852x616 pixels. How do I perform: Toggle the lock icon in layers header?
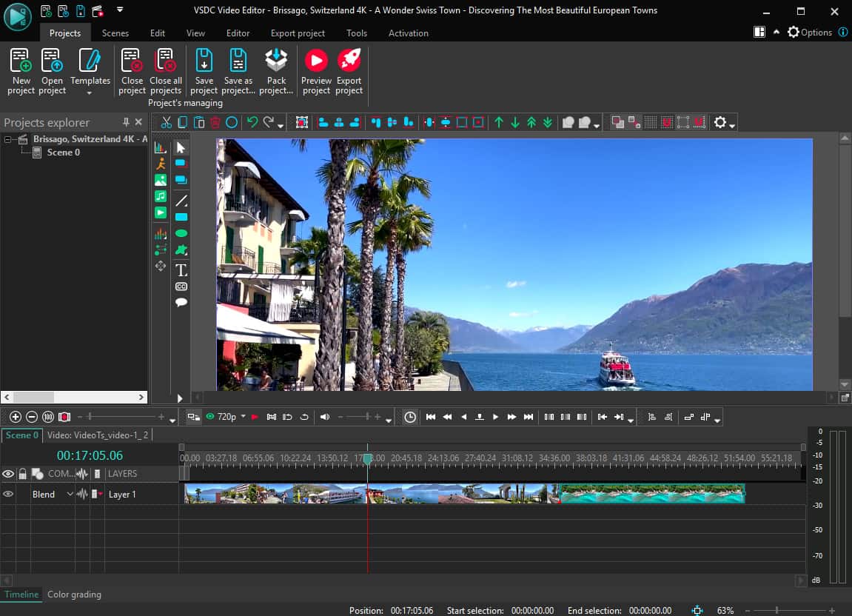coord(22,474)
